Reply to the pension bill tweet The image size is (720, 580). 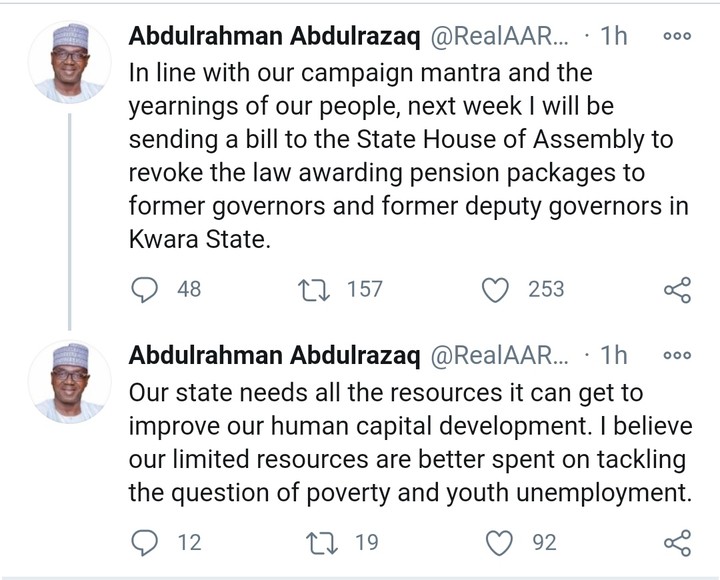pyautogui.click(x=146, y=290)
